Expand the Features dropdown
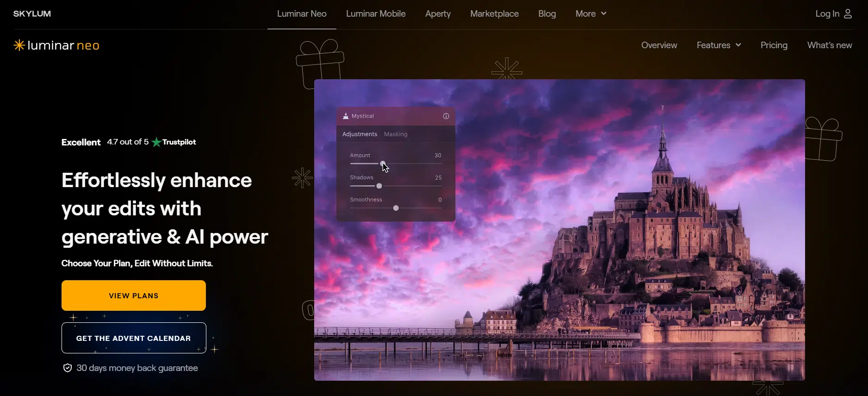Screen dimensions: 868x396 coord(719,45)
